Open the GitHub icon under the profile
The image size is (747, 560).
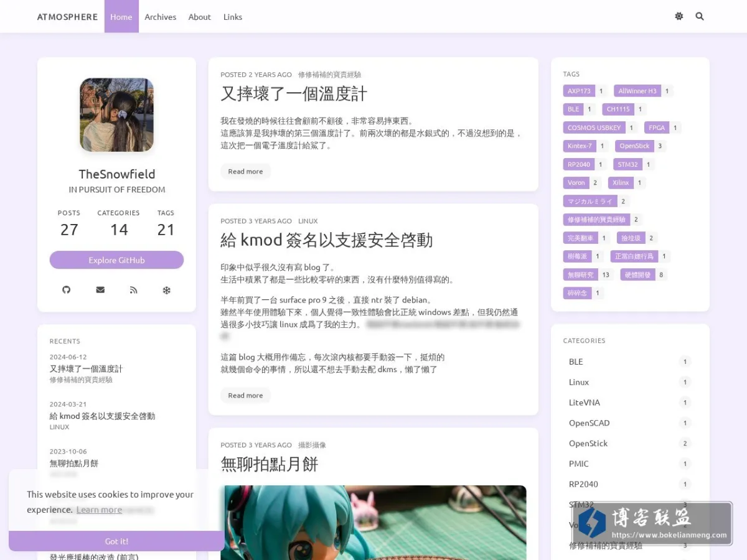pyautogui.click(x=67, y=290)
